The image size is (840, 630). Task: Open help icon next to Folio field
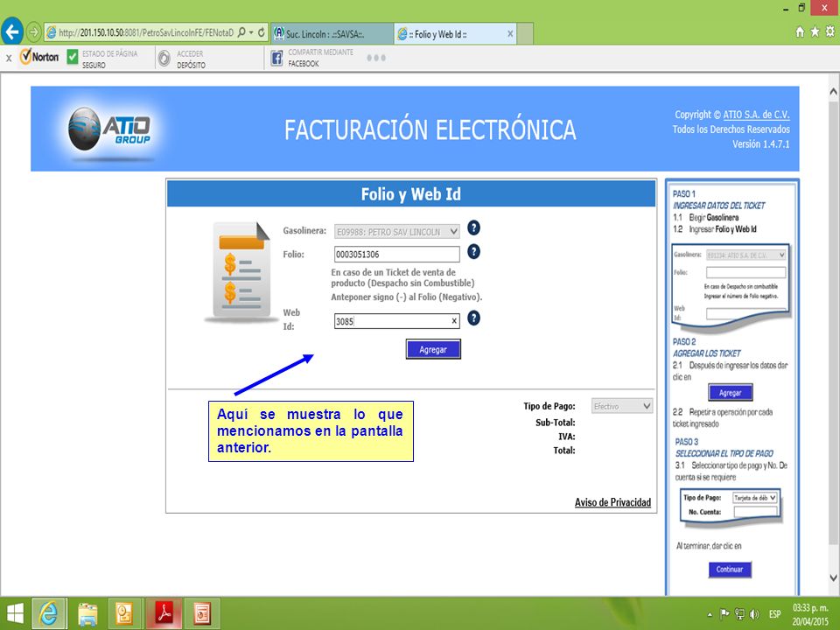pos(473,252)
